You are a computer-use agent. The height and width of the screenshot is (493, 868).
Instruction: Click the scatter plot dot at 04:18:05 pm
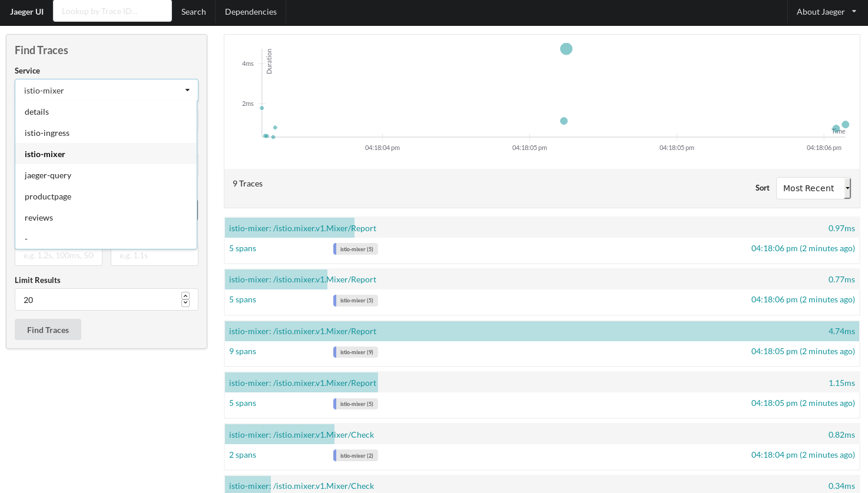coord(564,121)
